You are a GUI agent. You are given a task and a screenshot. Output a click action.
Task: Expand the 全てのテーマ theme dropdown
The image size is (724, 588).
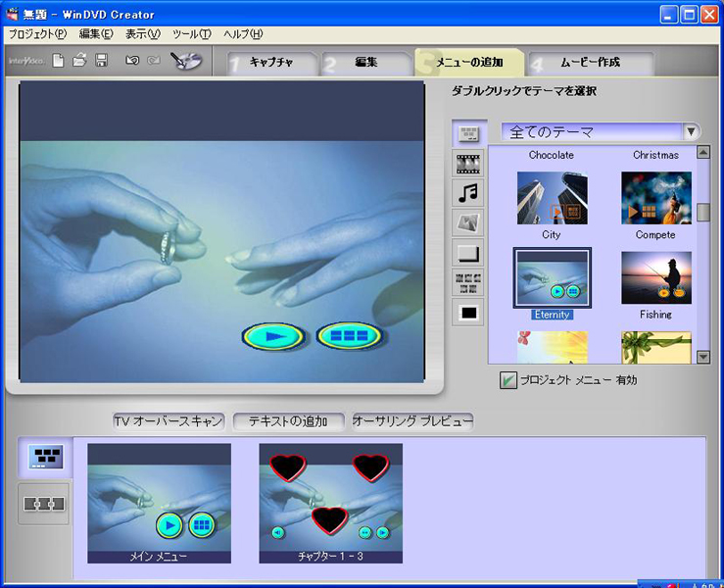click(x=692, y=132)
